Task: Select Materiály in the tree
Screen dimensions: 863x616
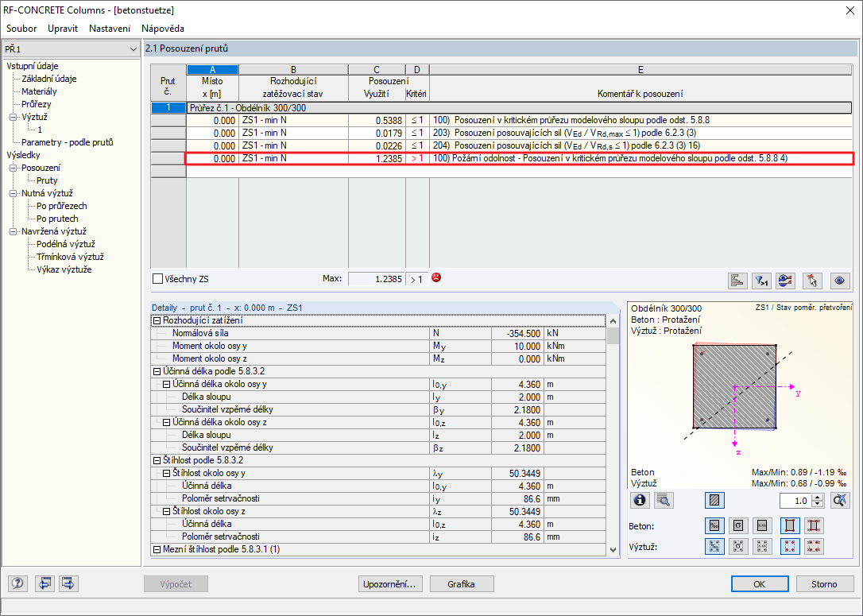Action: (39, 91)
